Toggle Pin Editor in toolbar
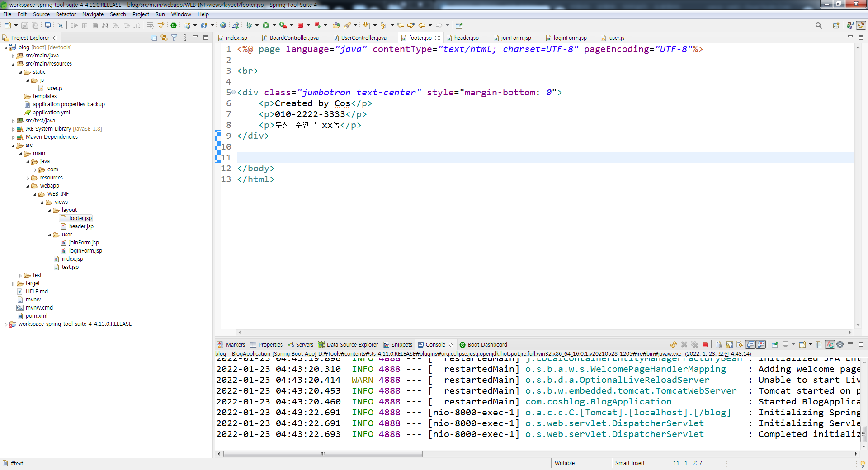This screenshot has width=868, height=470. tap(459, 25)
